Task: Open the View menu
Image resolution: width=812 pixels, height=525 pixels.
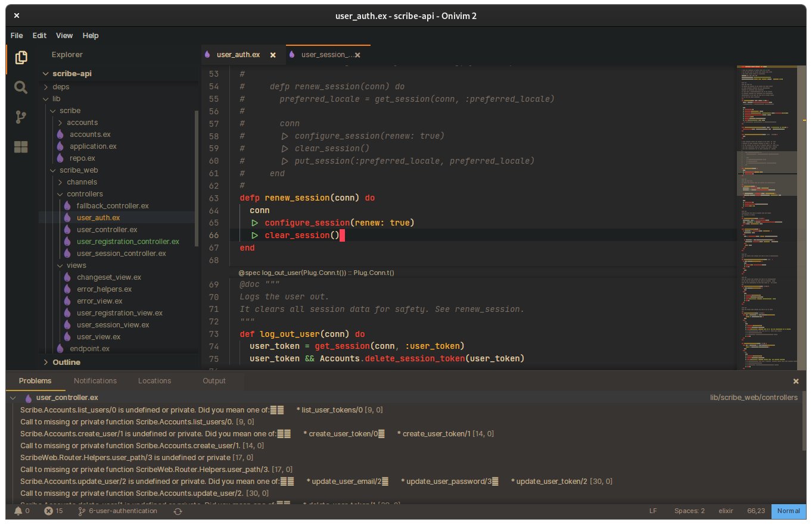Action: pyautogui.click(x=64, y=36)
